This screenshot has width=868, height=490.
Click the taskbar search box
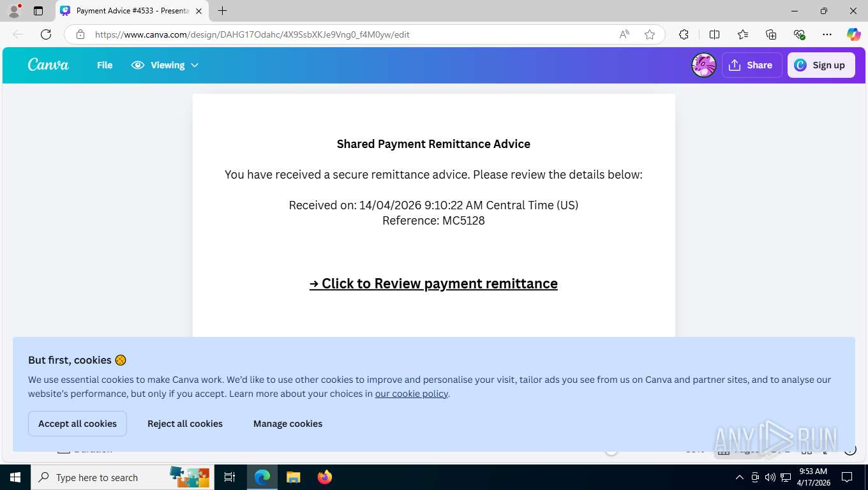(x=122, y=477)
